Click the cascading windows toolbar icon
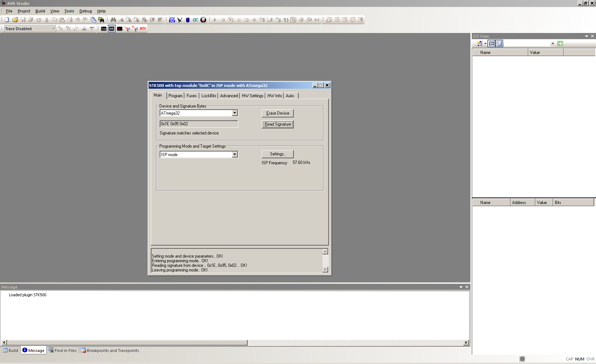Screen dimensions: 596x364 [93, 20]
